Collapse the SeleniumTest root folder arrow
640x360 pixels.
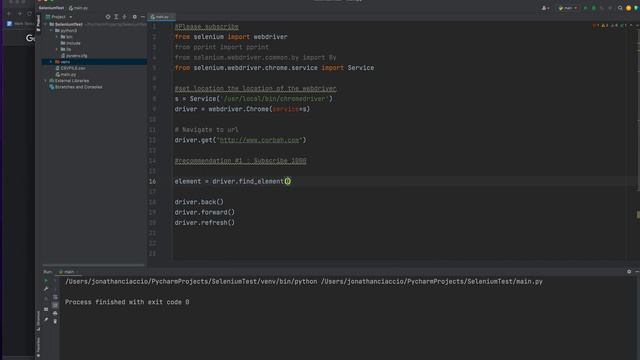tap(45, 24)
